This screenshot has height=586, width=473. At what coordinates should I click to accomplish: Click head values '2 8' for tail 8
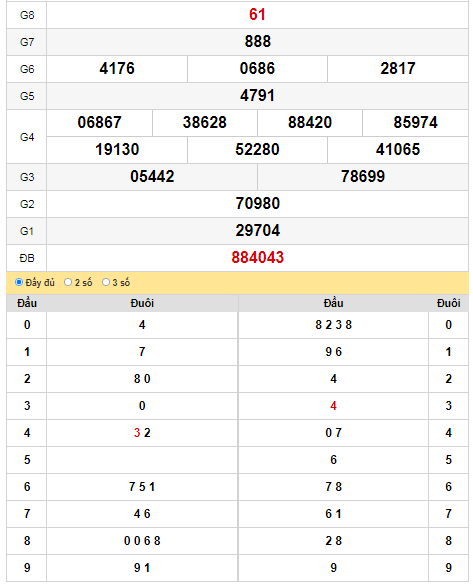(x=334, y=541)
